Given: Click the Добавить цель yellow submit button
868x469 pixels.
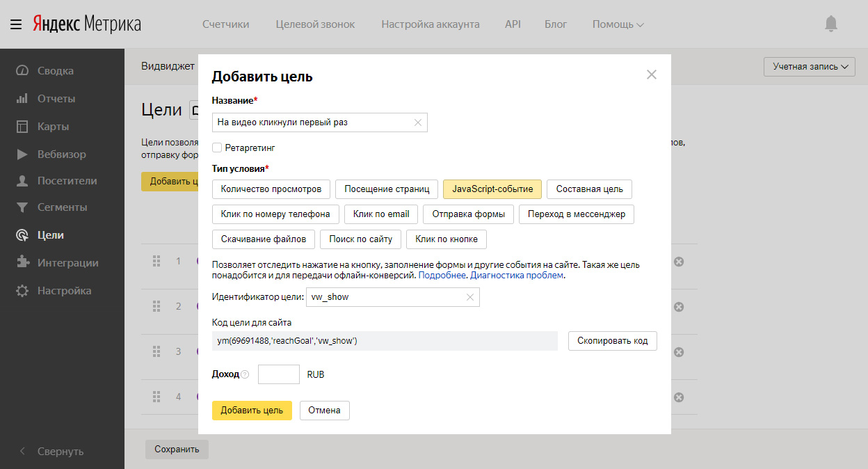Looking at the screenshot, I should tap(252, 411).
